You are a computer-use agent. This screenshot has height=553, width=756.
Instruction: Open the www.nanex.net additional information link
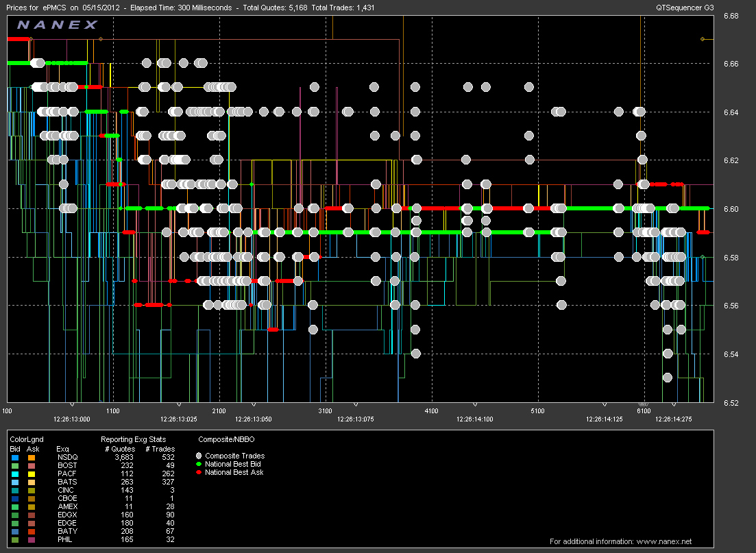coord(664,541)
